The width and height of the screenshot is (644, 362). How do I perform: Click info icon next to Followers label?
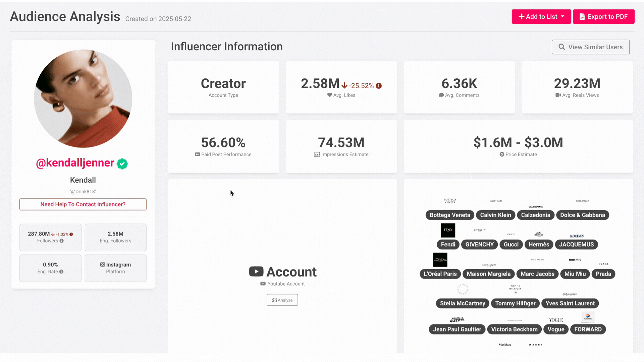point(62,241)
